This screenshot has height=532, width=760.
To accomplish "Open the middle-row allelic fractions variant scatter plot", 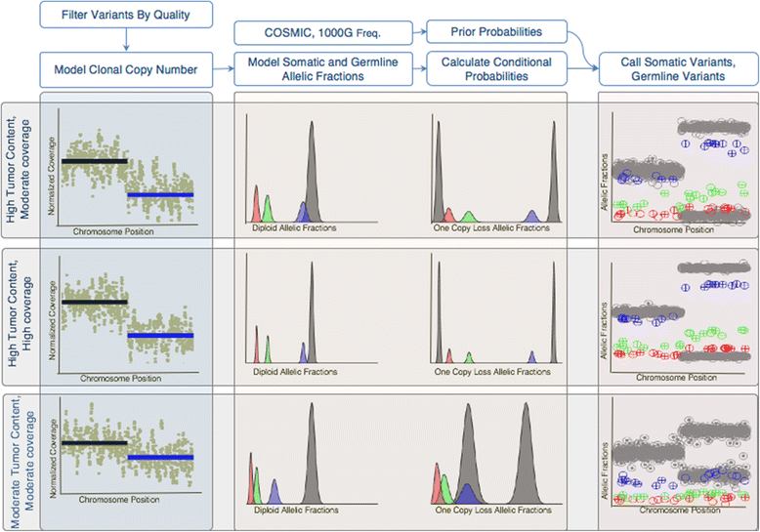I will tap(684, 312).
